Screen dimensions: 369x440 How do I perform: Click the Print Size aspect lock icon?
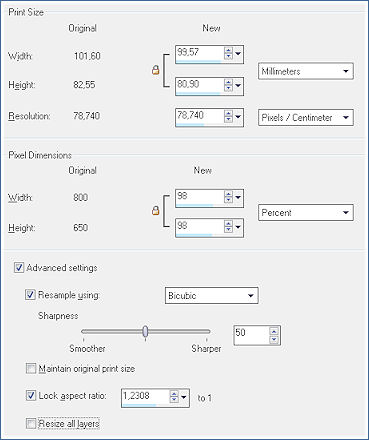155,70
